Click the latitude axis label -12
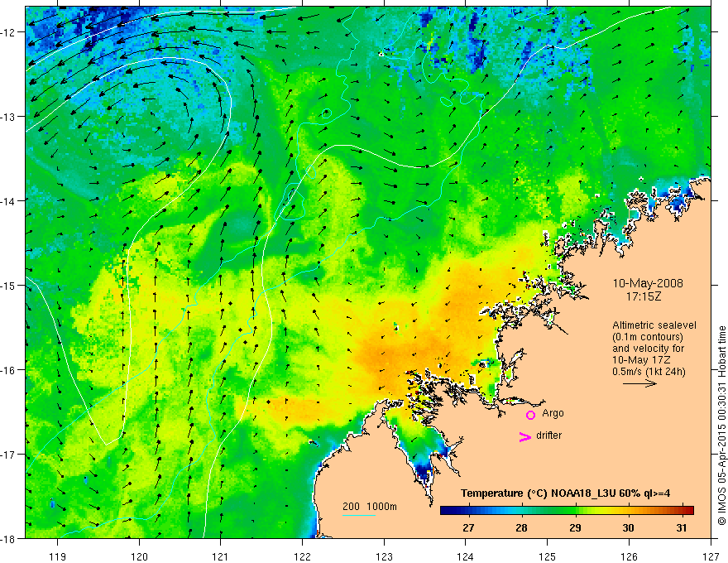The height and width of the screenshot is (563, 728). (8, 32)
